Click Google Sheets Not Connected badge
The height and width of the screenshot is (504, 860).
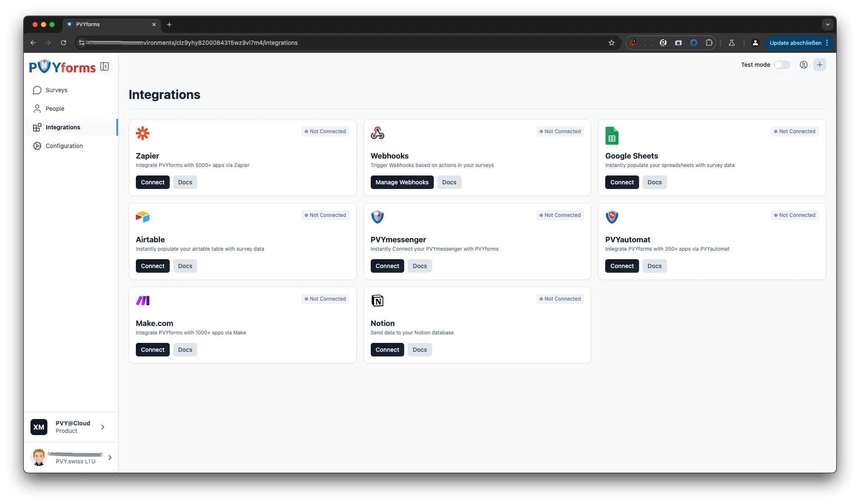click(794, 131)
